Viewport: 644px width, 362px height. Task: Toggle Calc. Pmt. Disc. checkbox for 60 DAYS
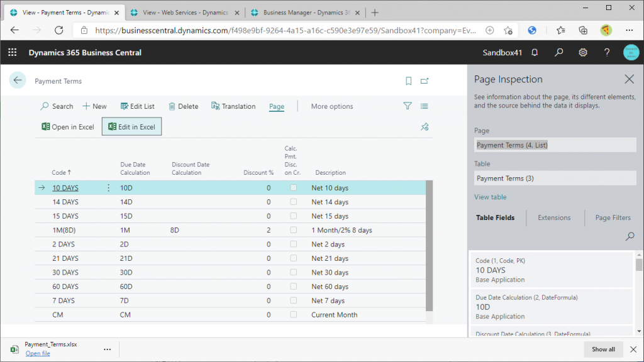click(x=293, y=287)
